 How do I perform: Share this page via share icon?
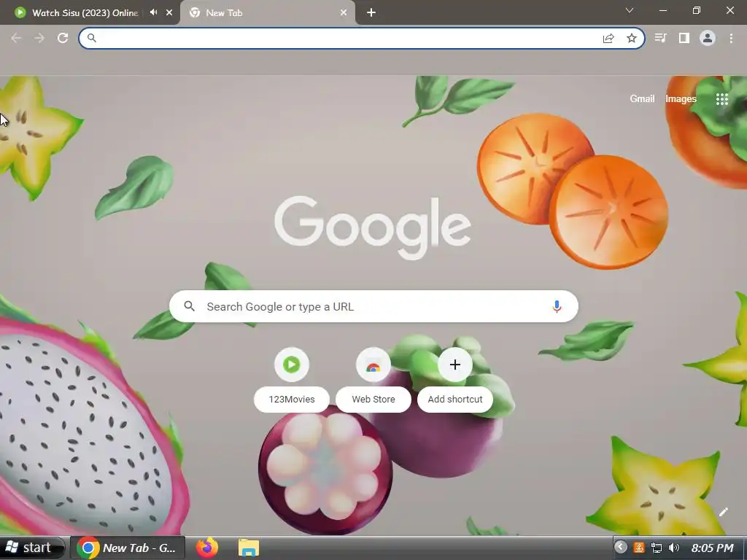point(608,38)
